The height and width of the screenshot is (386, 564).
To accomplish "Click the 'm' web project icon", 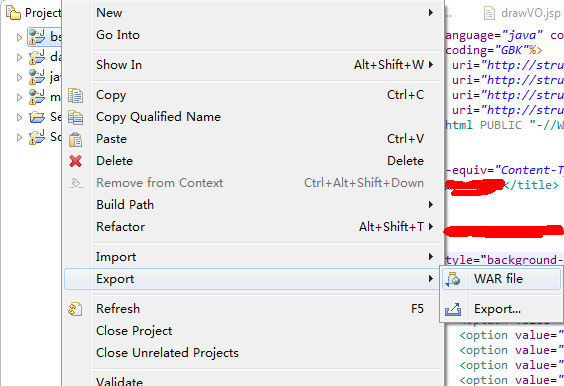I will [x=37, y=97].
